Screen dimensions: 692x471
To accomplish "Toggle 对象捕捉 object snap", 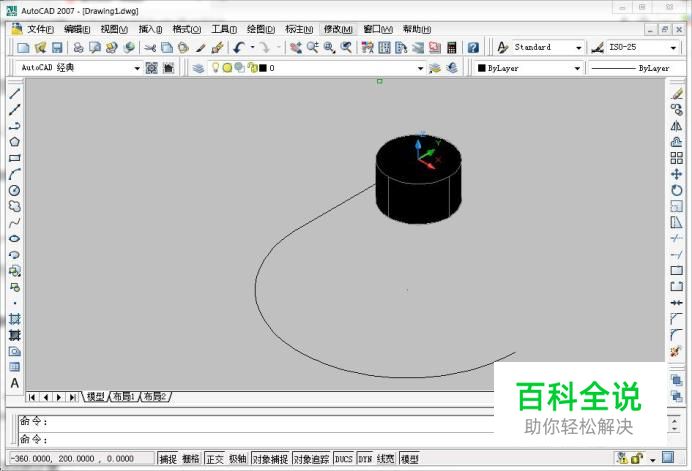I will [270, 459].
